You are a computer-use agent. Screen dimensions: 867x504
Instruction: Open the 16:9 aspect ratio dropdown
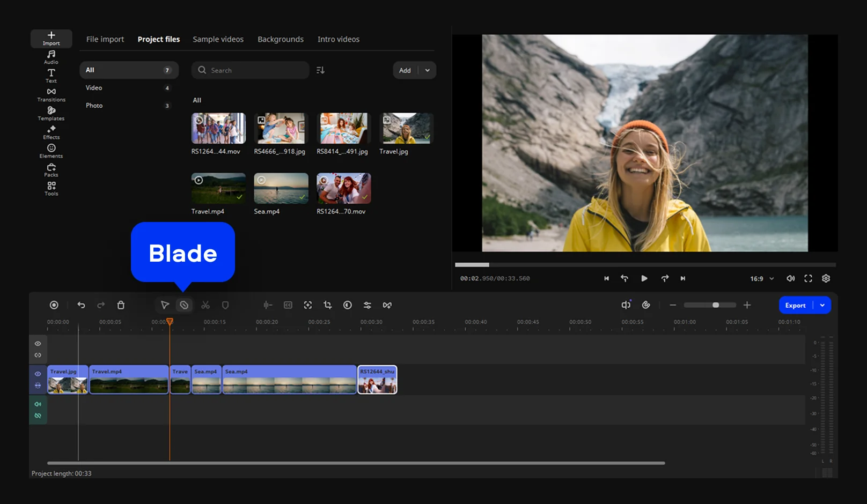[762, 279]
